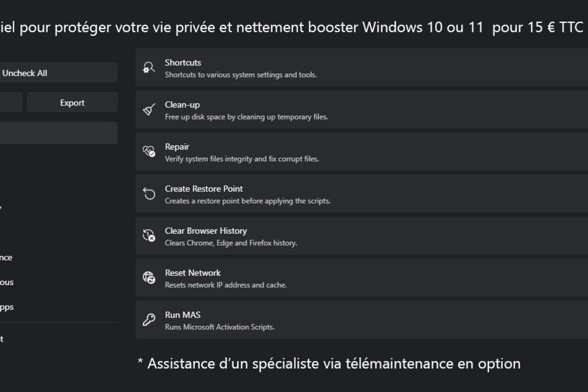The image size is (588, 392).
Task: Open sidebar category ending in 'pps'
Action: (7, 307)
